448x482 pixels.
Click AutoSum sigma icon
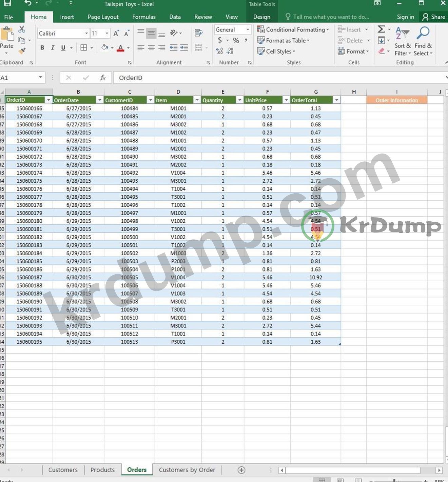[382, 29]
